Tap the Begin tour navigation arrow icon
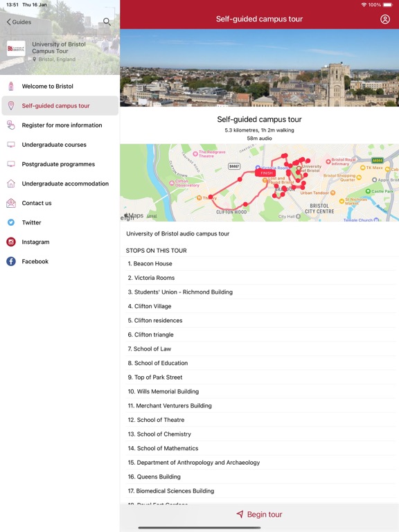This screenshot has height=532, width=399. [x=240, y=515]
